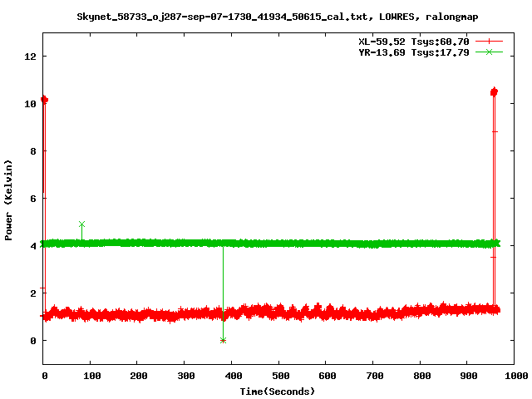
Task: Click x-axis tick label 300
Action: click(x=186, y=376)
